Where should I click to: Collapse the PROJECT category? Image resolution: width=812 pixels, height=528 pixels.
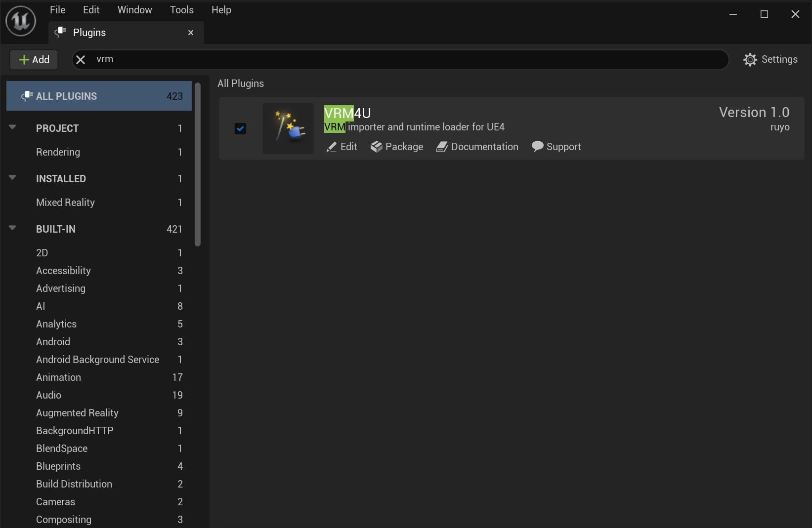coord(13,127)
